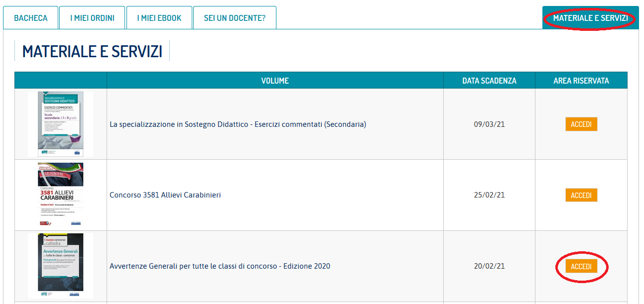Select the SEI UN DOCENTE? tab

pyautogui.click(x=235, y=18)
